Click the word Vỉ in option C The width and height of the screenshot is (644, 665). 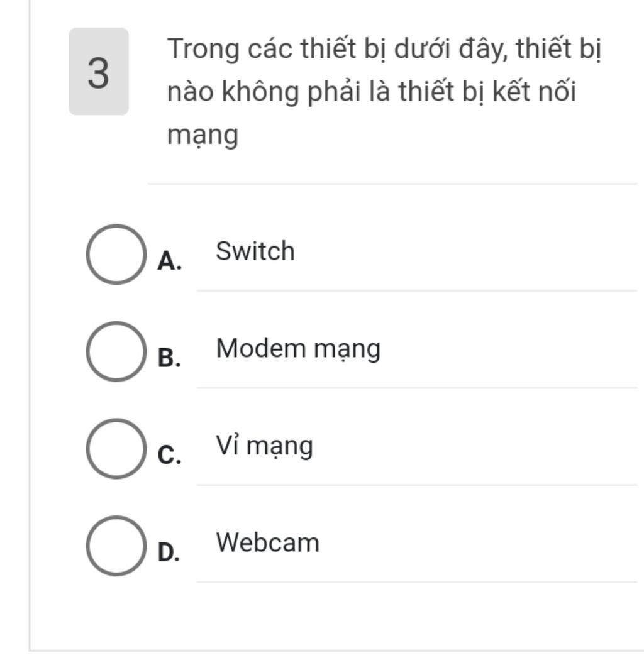pos(228,445)
